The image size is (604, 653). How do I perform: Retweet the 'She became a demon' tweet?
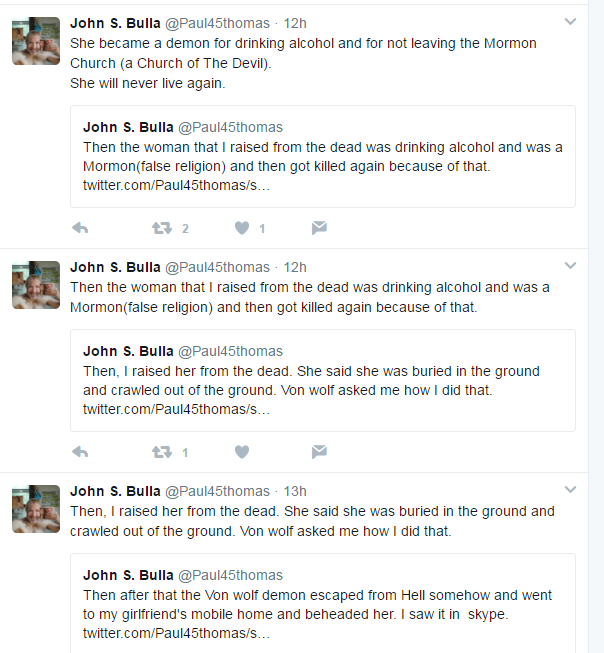(x=162, y=228)
